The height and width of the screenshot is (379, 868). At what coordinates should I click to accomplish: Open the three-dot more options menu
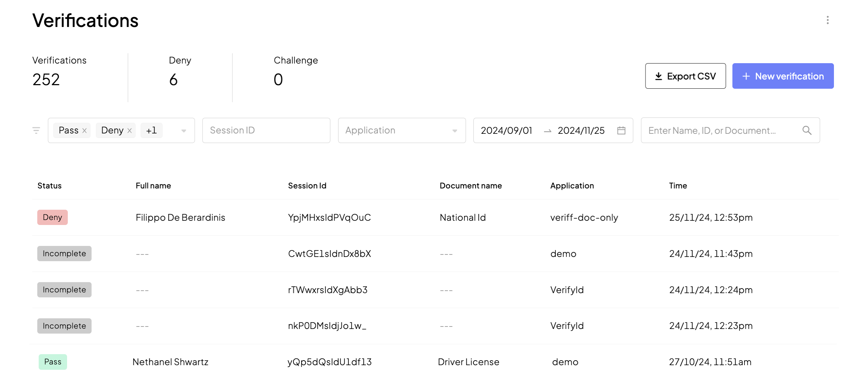point(827,20)
